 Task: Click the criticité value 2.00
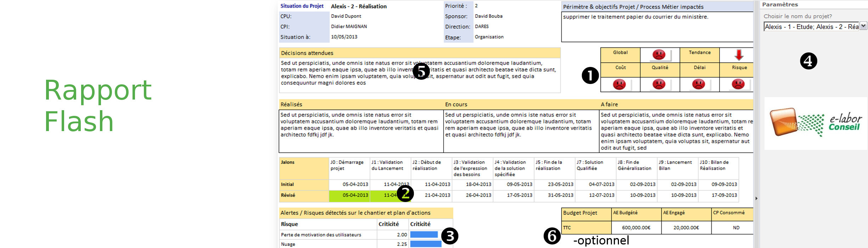(x=402, y=235)
